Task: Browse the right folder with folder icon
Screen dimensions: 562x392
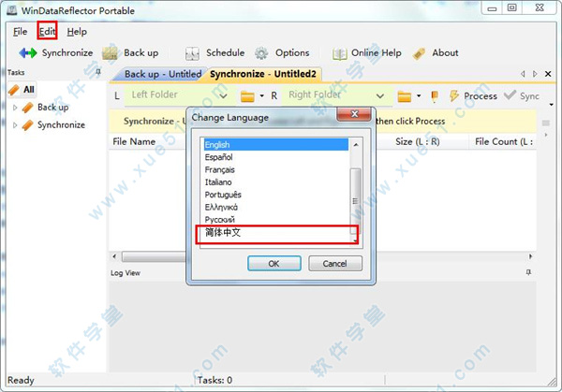Action: (x=405, y=96)
